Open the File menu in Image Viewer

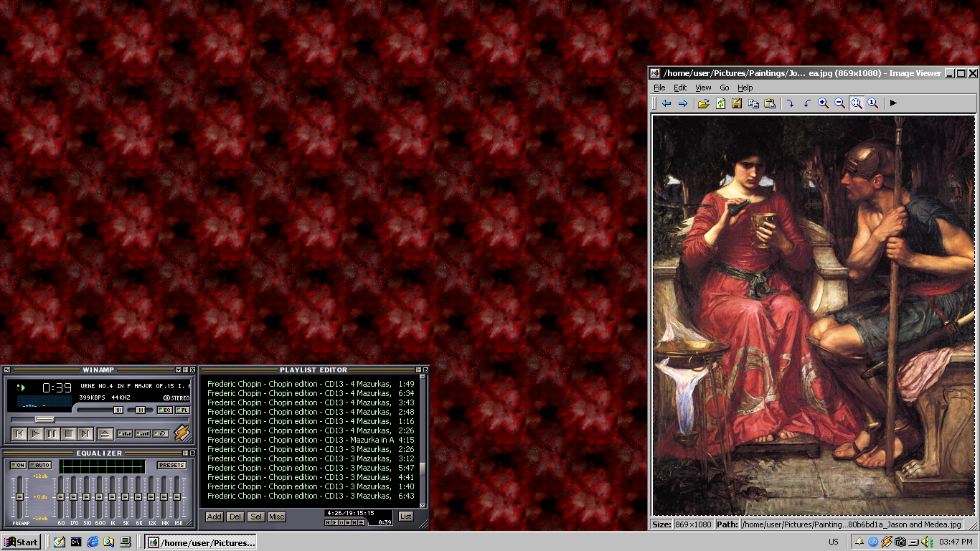point(659,88)
